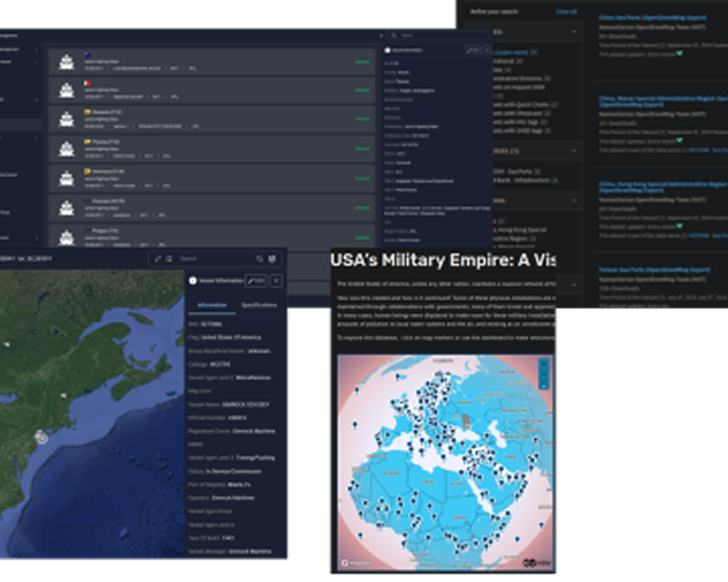The image size is (728, 582).
Task: Collapse the first filter section in Refine search
Action: (575, 32)
